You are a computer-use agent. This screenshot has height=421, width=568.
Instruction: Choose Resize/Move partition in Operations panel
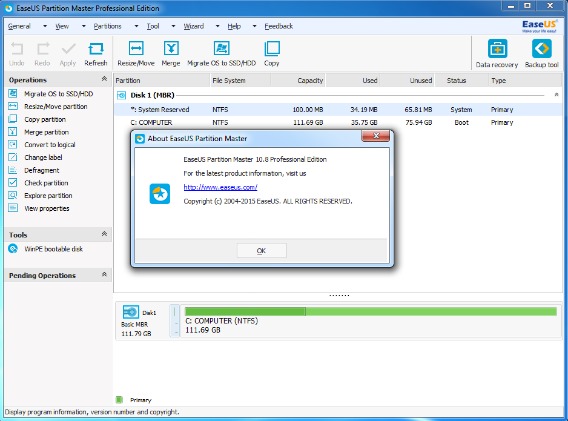point(48,107)
